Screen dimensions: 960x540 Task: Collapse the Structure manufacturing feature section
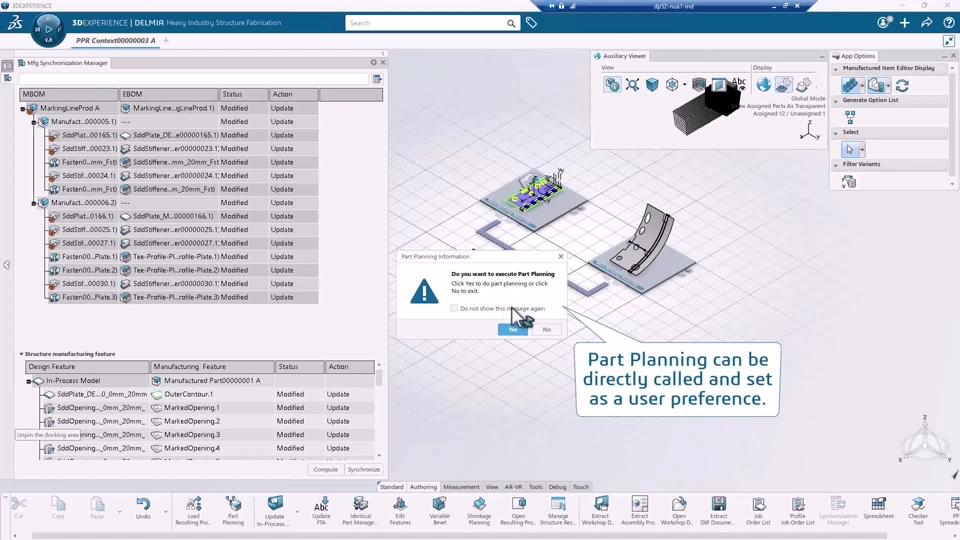(21, 354)
